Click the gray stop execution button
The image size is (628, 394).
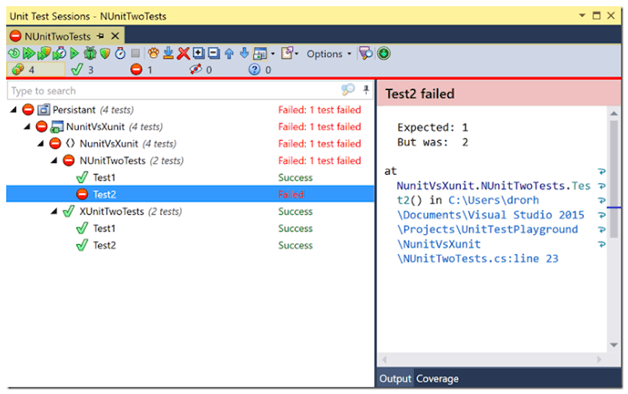point(135,53)
